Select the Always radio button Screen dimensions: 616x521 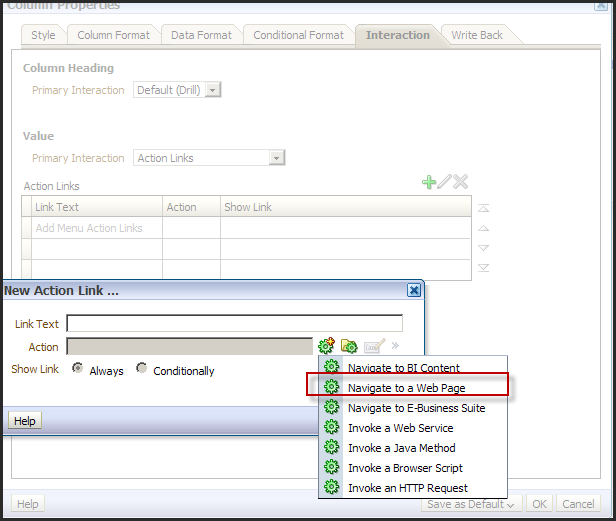pyautogui.click(x=77, y=368)
